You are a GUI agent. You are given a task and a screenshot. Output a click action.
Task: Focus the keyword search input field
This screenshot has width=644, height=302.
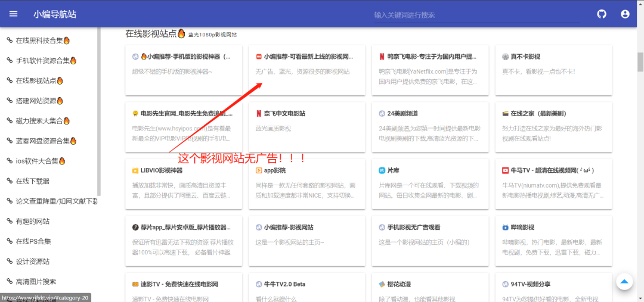(x=477, y=15)
